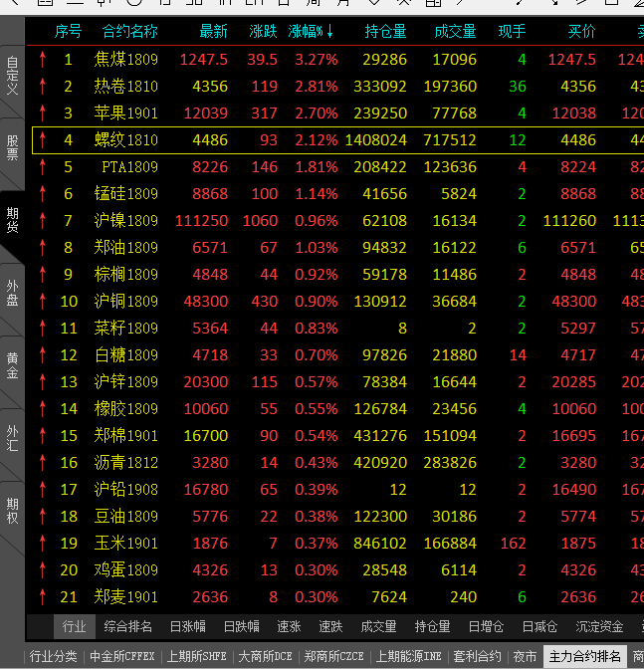644x670 pixels.
Task: Switch to the 日跌幅 ranking tab
Action: coord(242,627)
